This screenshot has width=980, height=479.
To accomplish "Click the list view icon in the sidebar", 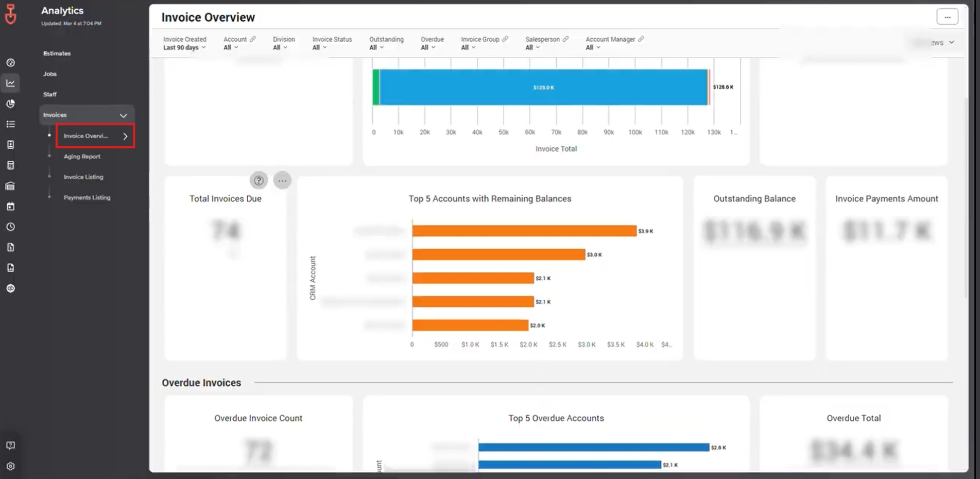I will 10,124.
